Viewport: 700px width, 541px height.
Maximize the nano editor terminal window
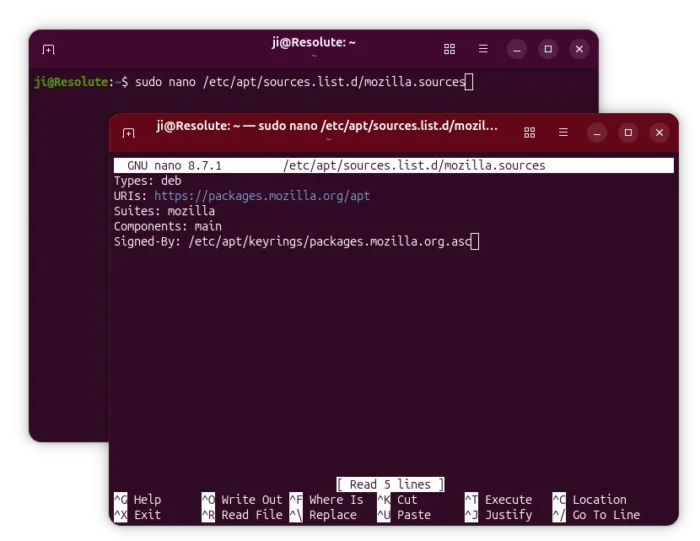628,132
